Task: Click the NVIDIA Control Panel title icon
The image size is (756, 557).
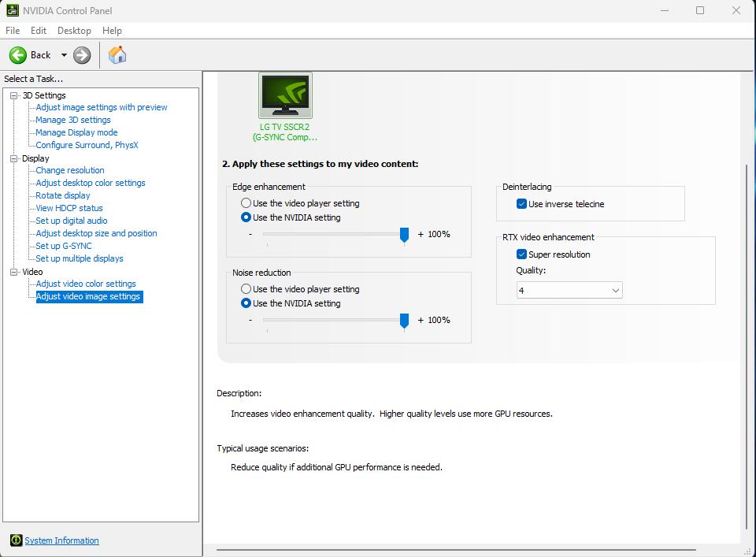Action: [13, 10]
